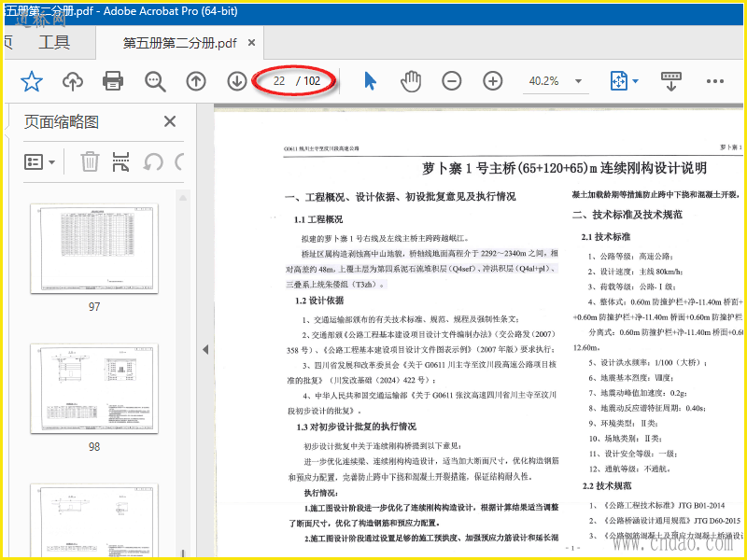Viewport: 747px width, 560px height.
Task: Select page 98 thumbnail
Action: pyautogui.click(x=93, y=390)
